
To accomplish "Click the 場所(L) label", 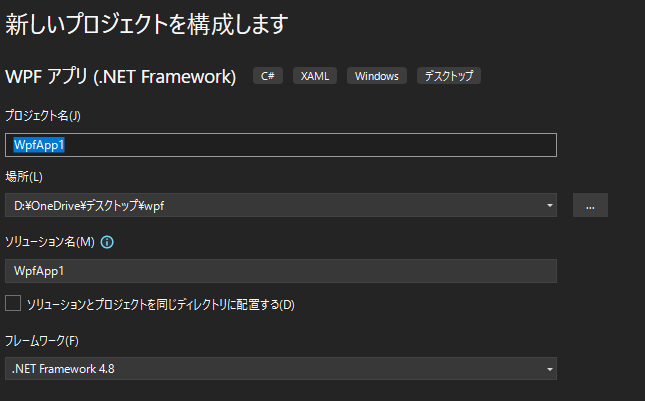I will 24,177.
